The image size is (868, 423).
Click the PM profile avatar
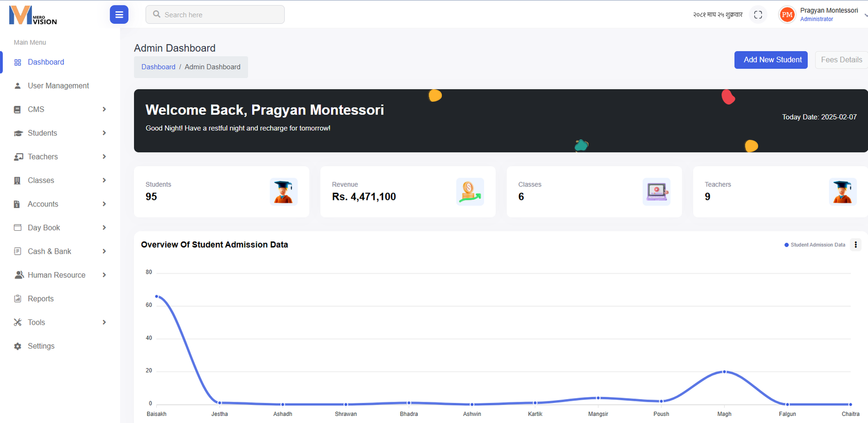pos(787,15)
